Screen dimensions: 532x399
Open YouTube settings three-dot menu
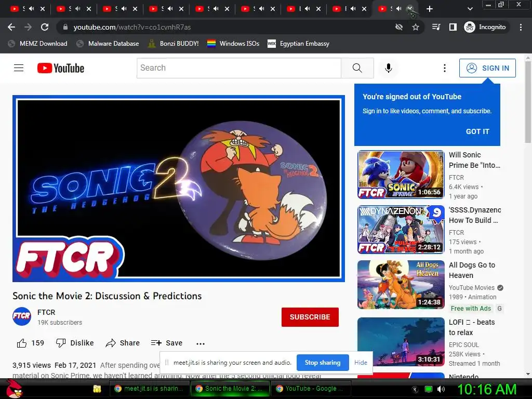point(445,68)
